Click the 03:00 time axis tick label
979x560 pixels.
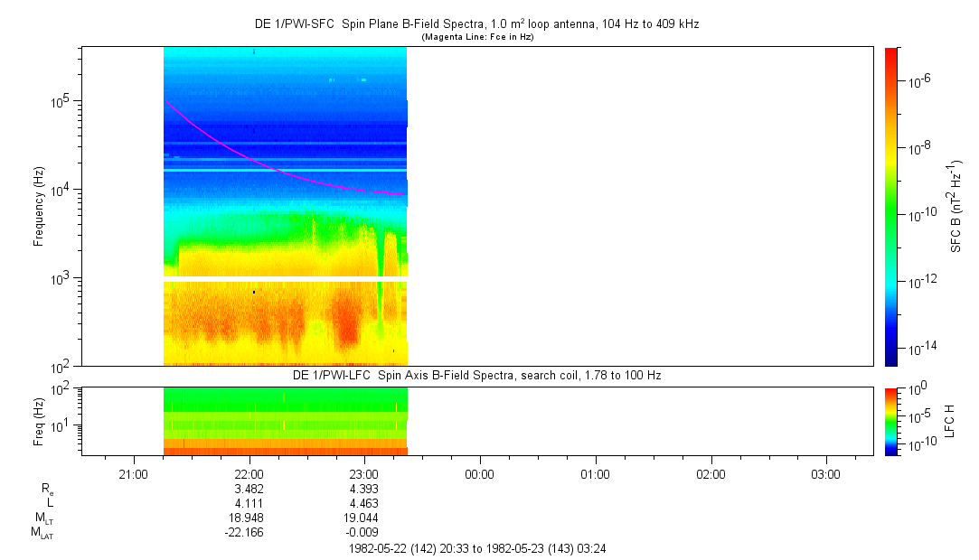(x=825, y=473)
